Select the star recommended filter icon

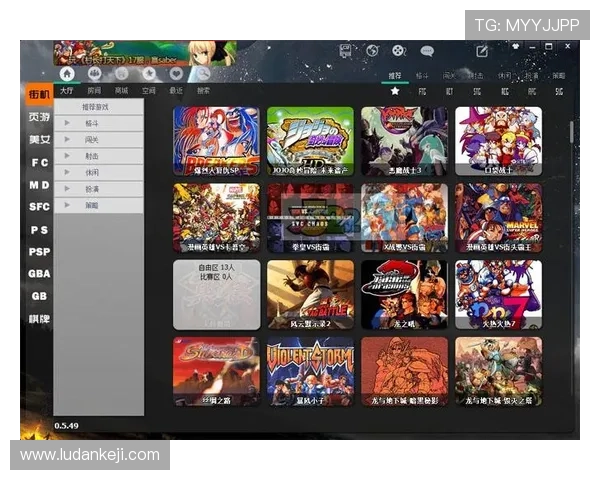(x=395, y=91)
